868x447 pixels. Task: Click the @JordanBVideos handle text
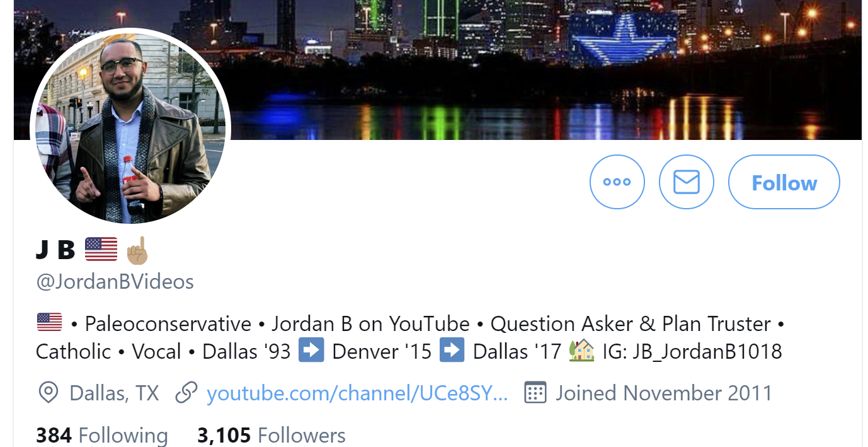pyautogui.click(x=115, y=281)
